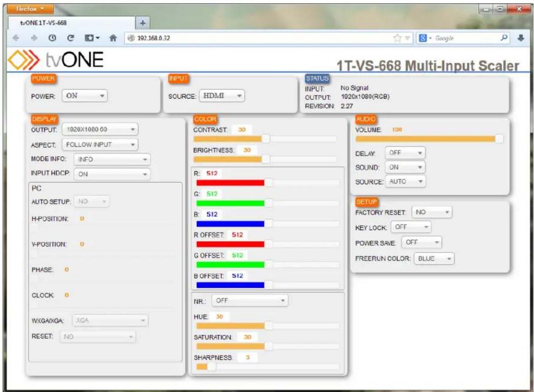Click the VOLUME value 100
This screenshot has width=534, height=392.
click(397, 130)
